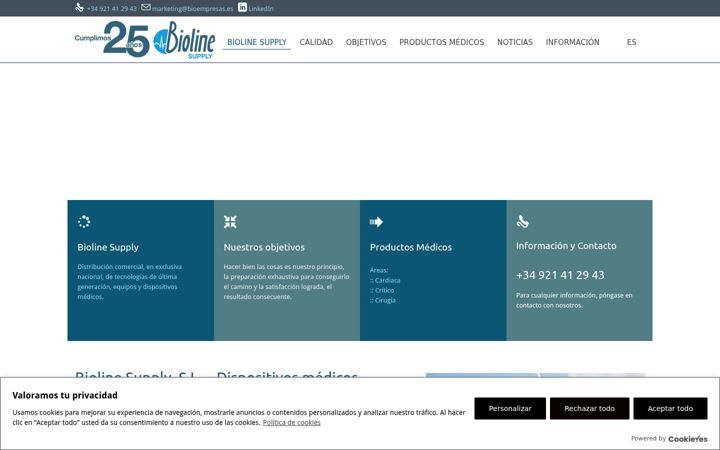Open the ES language selector
720x450 pixels.
click(x=631, y=42)
